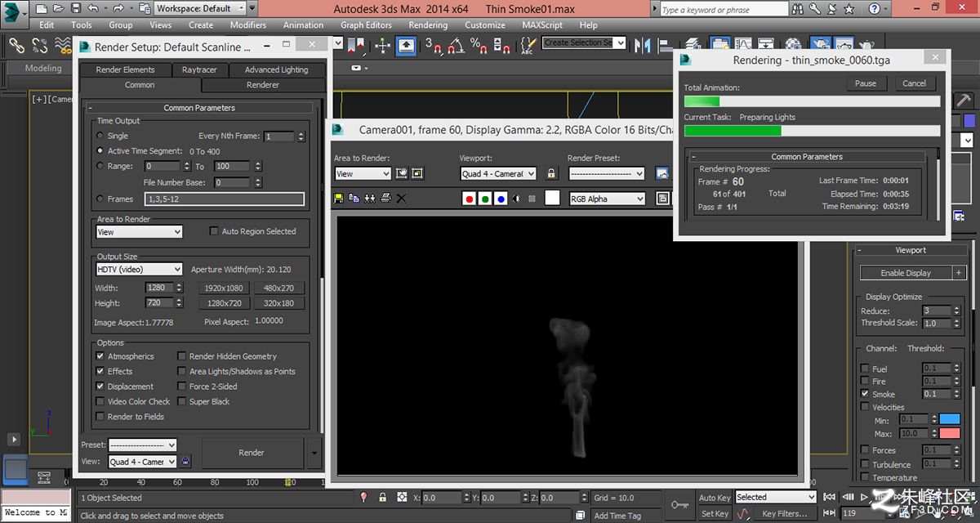The image size is (980, 523).
Task: Toggle the Angle Snap icon
Action: [x=457, y=46]
